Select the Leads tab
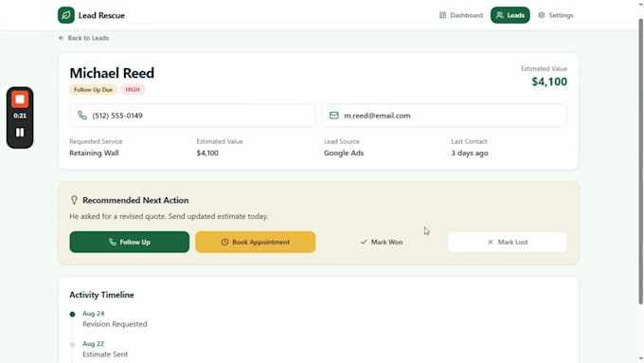The height and width of the screenshot is (363, 644). [510, 15]
